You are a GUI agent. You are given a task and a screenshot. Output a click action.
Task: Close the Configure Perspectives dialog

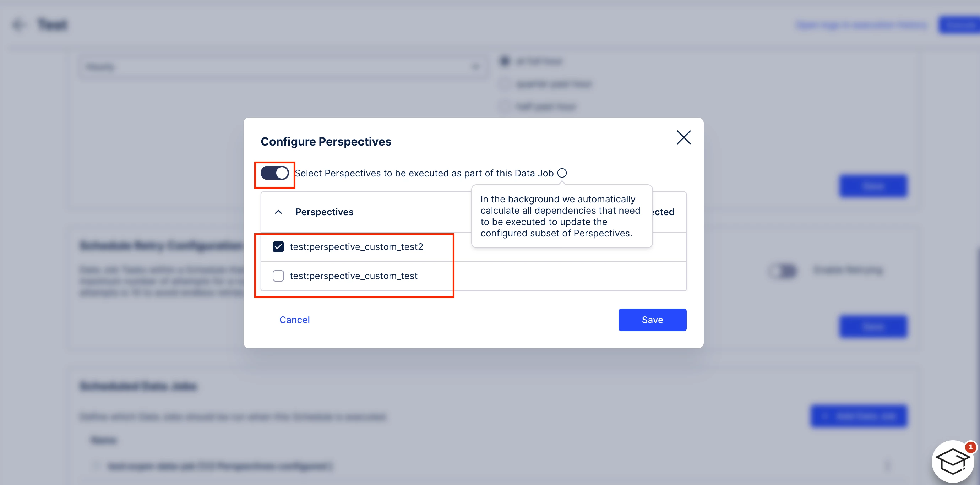pos(683,137)
